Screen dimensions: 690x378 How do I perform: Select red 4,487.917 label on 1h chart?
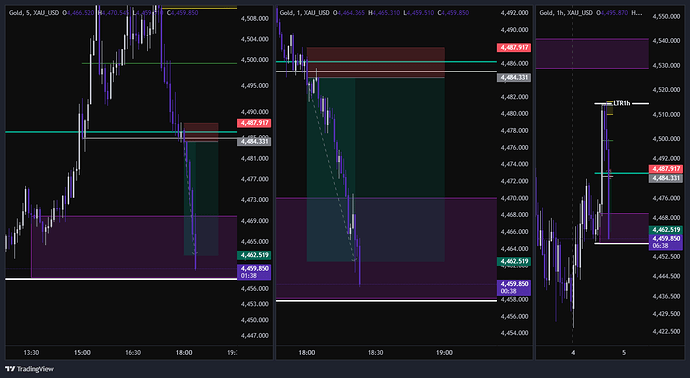[666, 169]
